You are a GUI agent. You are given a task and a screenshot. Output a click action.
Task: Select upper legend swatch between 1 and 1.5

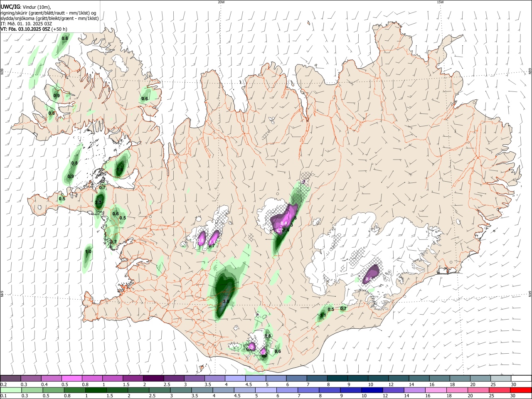[x=112, y=378]
